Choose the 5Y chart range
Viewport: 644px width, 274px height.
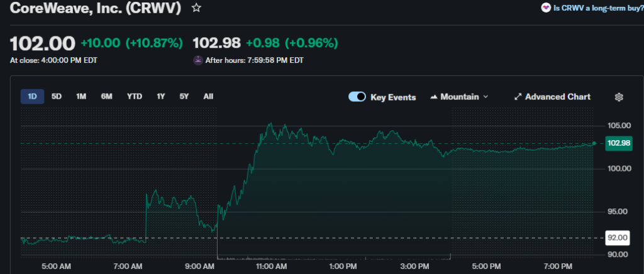coord(184,96)
